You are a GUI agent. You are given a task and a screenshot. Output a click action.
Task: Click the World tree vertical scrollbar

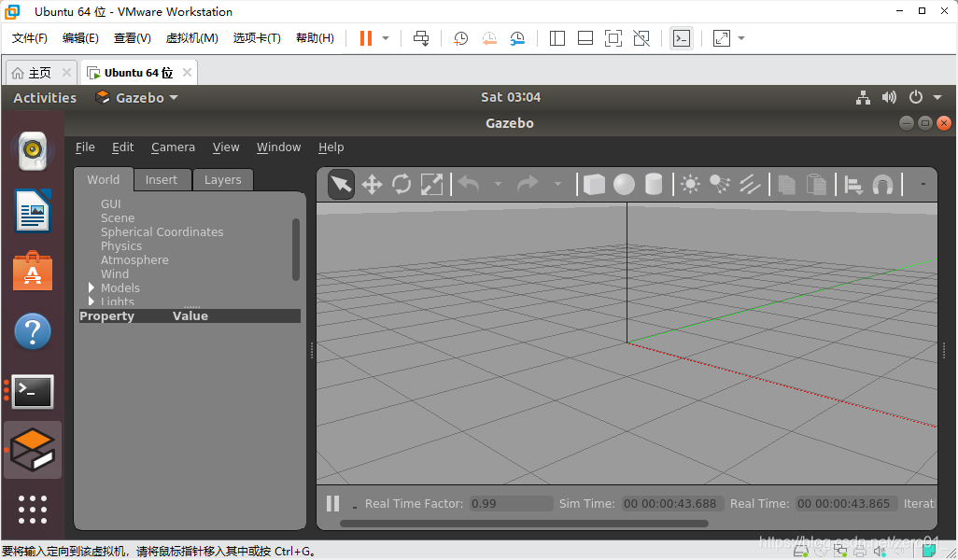[296, 249]
